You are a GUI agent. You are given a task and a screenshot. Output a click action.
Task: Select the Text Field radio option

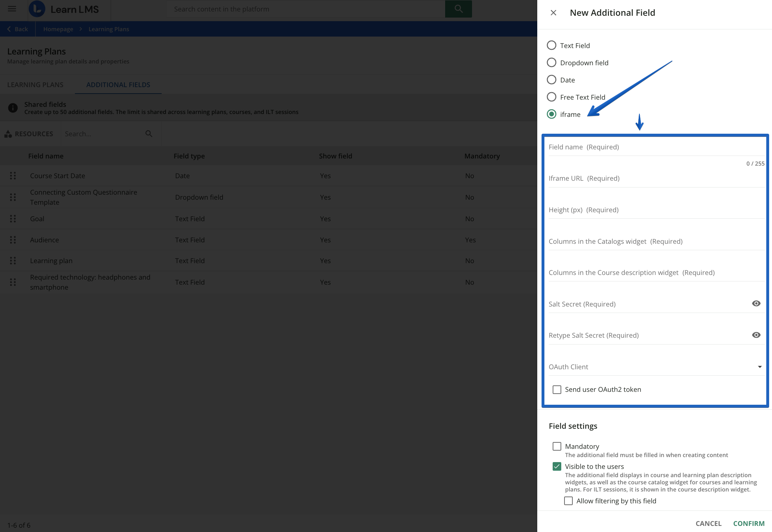[552, 46]
